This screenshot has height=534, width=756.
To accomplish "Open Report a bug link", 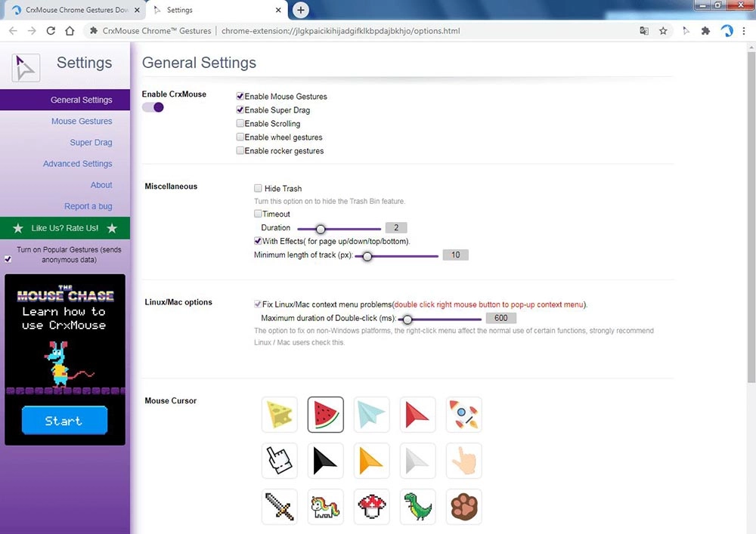I will point(88,206).
